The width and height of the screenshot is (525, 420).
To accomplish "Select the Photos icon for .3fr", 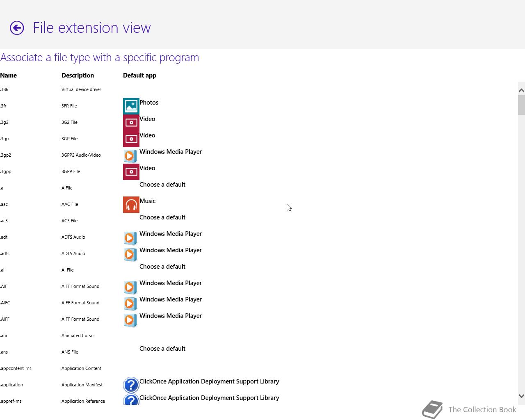I will [x=131, y=106].
